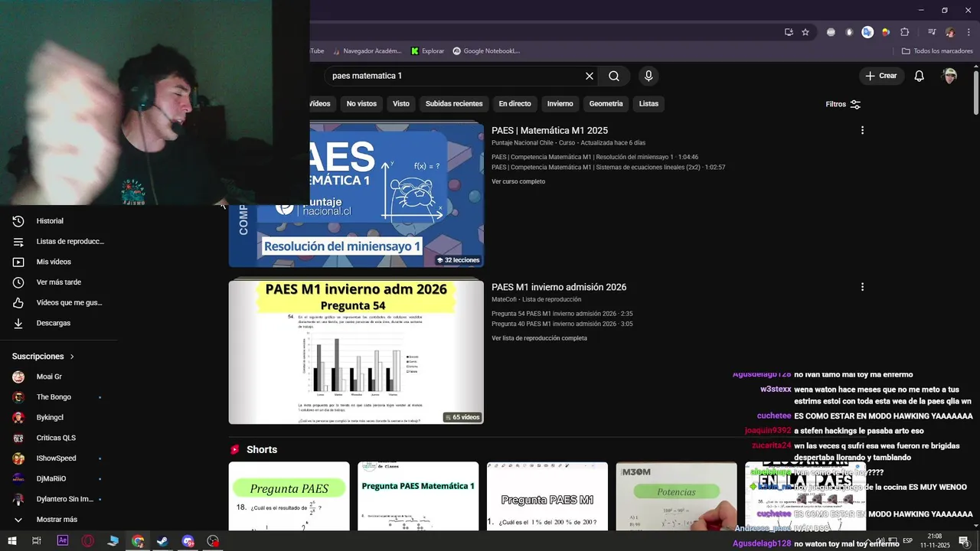Open YouTube notifications bell

point(920,76)
